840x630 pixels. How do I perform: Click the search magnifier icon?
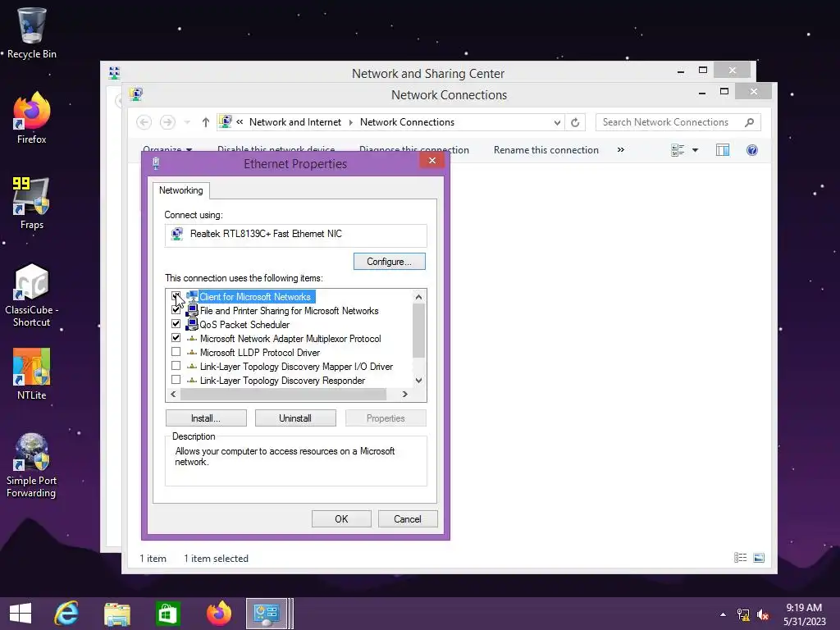750,122
